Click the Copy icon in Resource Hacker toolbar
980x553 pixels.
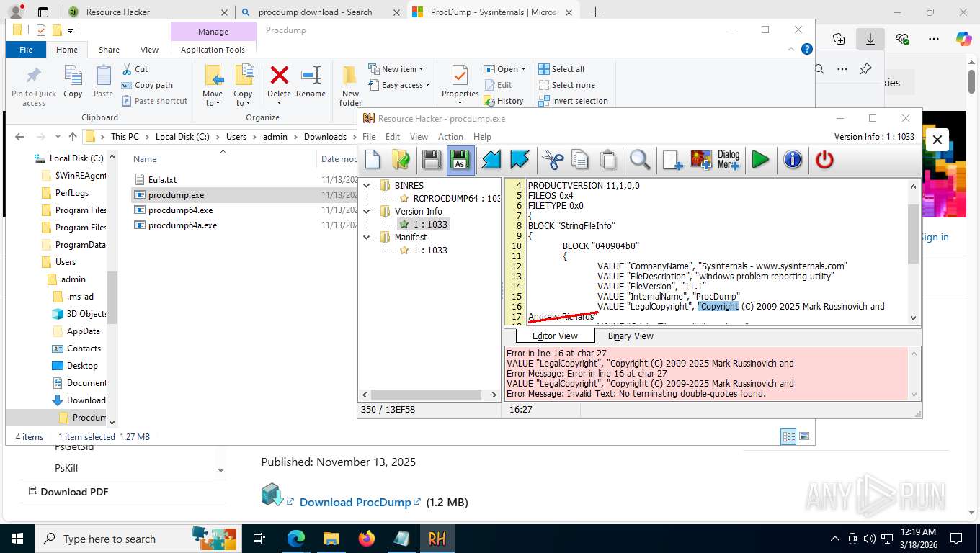(x=580, y=160)
